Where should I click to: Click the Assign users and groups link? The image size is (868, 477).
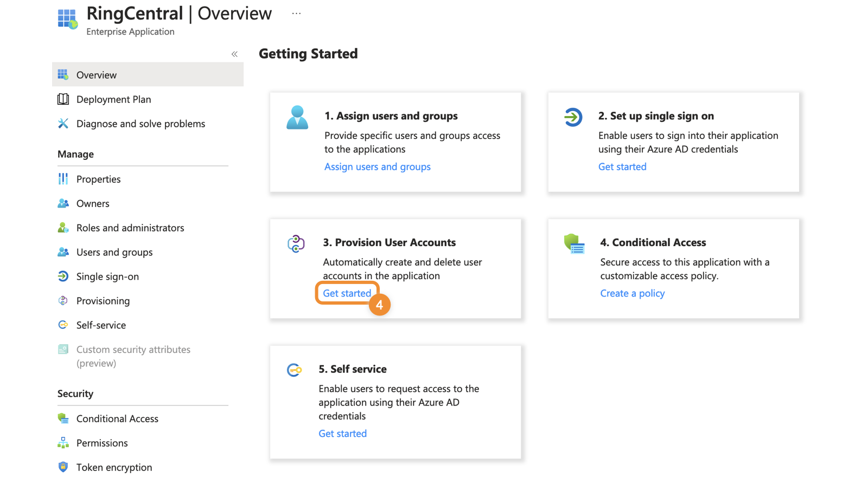click(378, 167)
